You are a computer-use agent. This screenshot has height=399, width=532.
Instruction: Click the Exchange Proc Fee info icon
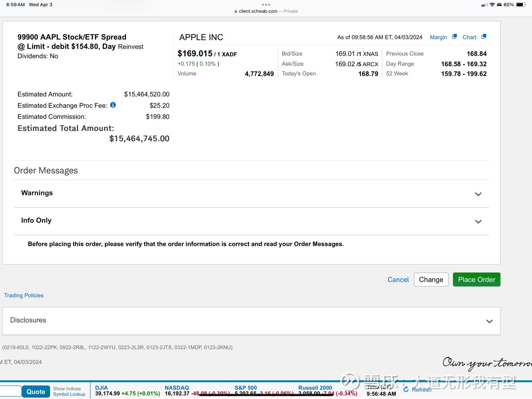click(113, 105)
